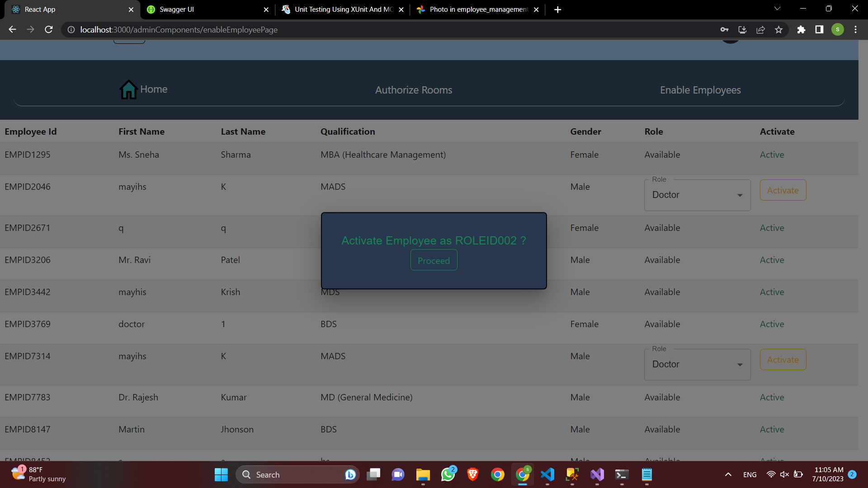Open Role dropdown for EMPID2046
Viewport: 868px width, 488px height.
pos(697,195)
